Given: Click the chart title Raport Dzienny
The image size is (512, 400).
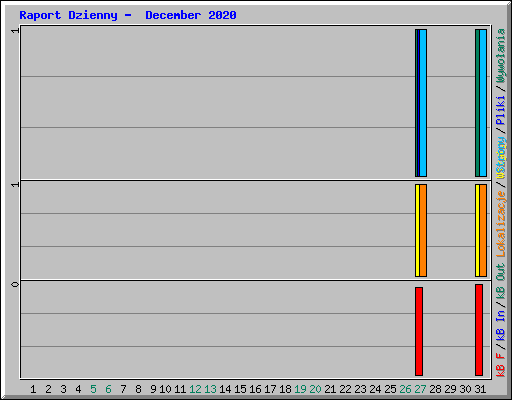Looking at the screenshot, I should [68, 15].
